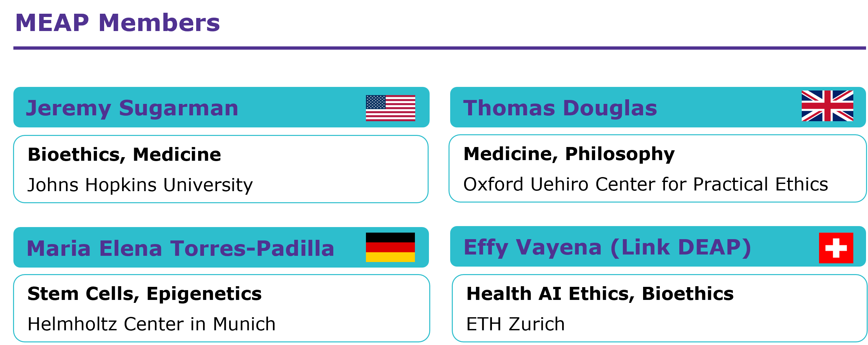Select the Maria Elena Torres-Padilla heading
This screenshot has height=345, width=868.
click(x=180, y=248)
